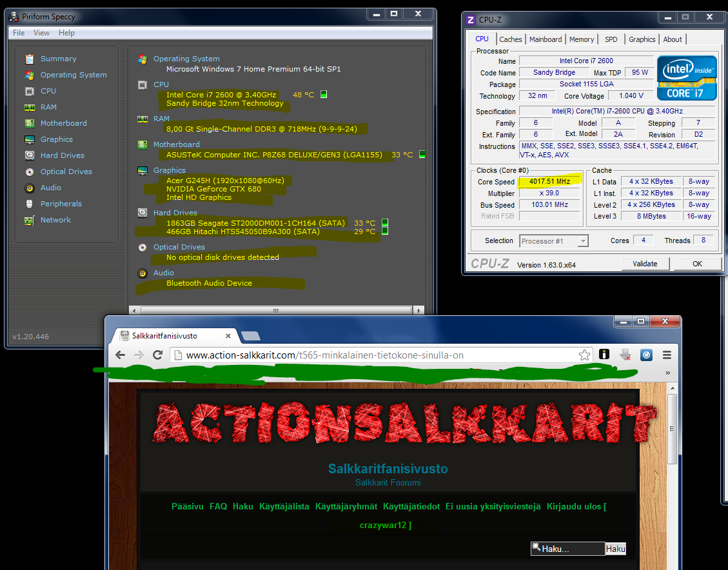Image resolution: width=728 pixels, height=570 pixels.
Task: Open the Pääsivu forum link
Action: tap(188, 506)
